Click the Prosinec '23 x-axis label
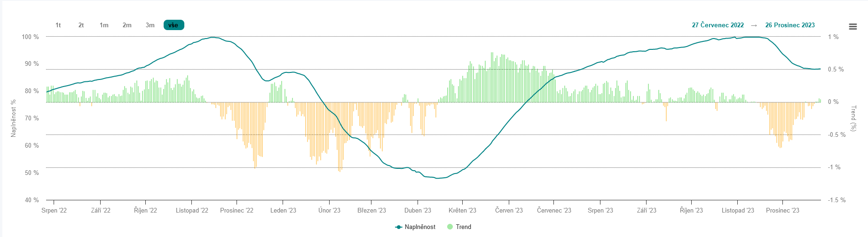 (x=782, y=211)
